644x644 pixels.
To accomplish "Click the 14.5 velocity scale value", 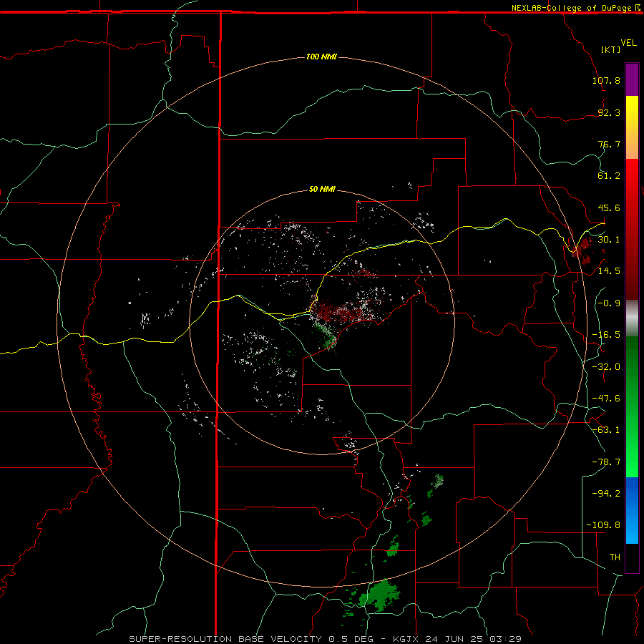I will [609, 270].
